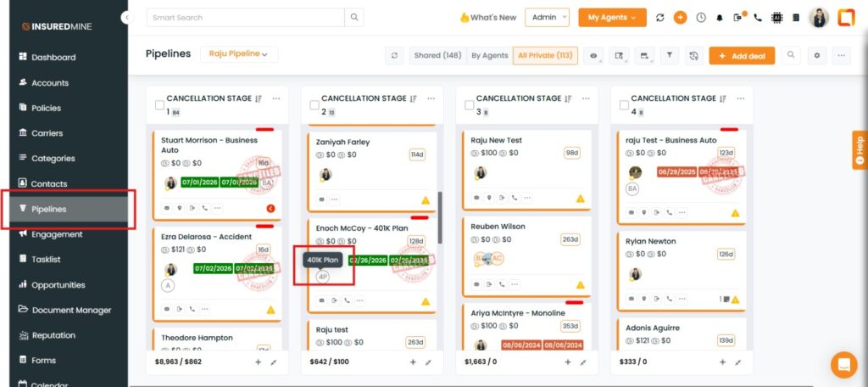The width and height of the screenshot is (868, 387).
Task: Open the pipeline toolbar ellipsis menu
Action: [842, 55]
